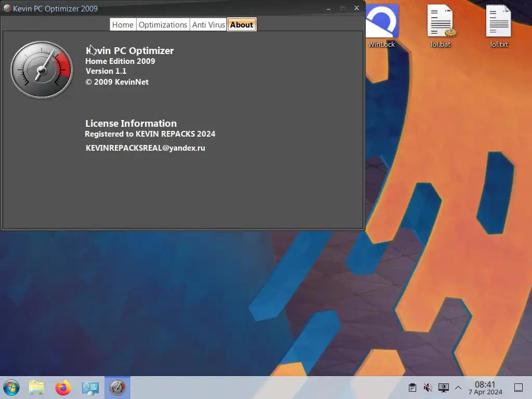Click the About tab
The image size is (532, 399).
pyautogui.click(x=242, y=24)
